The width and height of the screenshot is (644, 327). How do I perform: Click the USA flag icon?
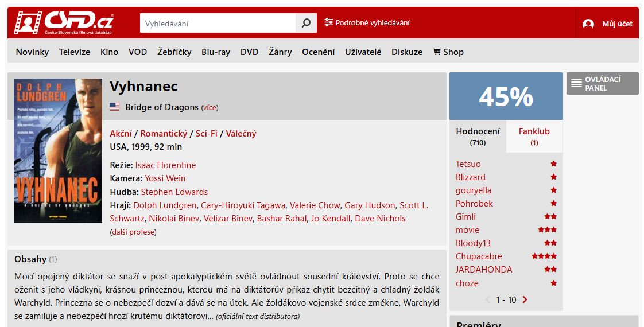[115, 107]
